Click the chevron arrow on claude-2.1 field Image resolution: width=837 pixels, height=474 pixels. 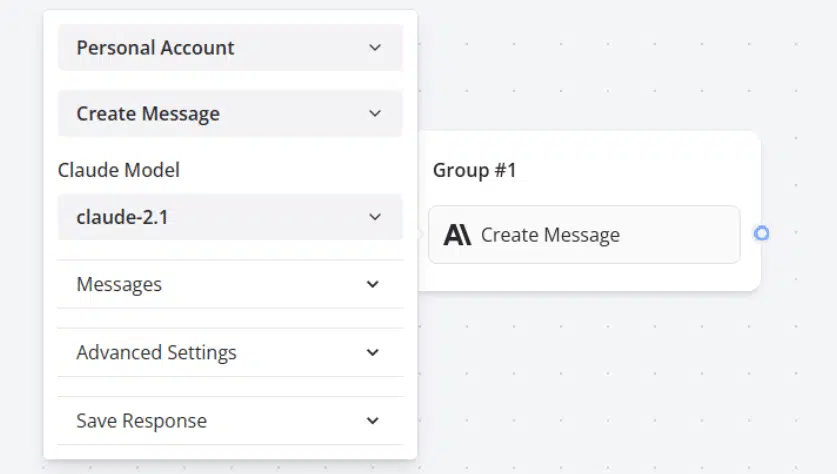375,217
